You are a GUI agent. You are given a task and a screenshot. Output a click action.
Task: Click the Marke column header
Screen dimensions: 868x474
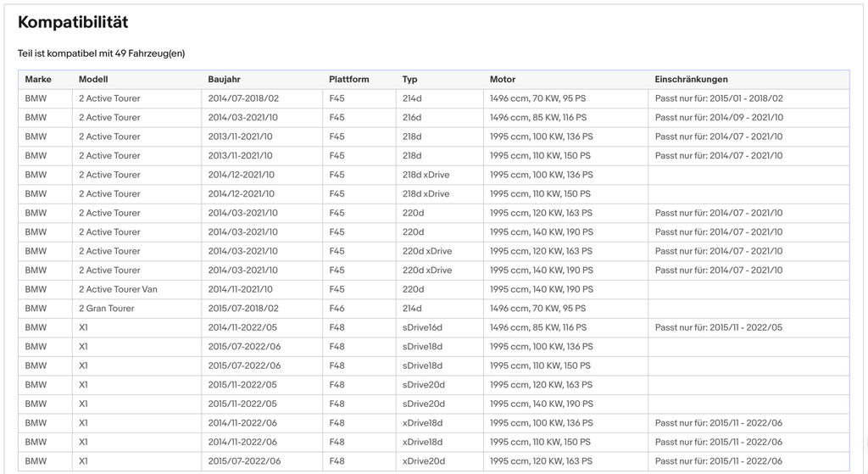(x=38, y=79)
